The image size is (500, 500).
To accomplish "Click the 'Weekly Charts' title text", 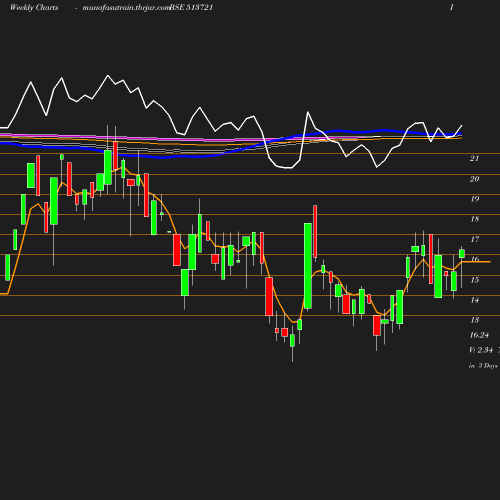I will tap(34, 8).
